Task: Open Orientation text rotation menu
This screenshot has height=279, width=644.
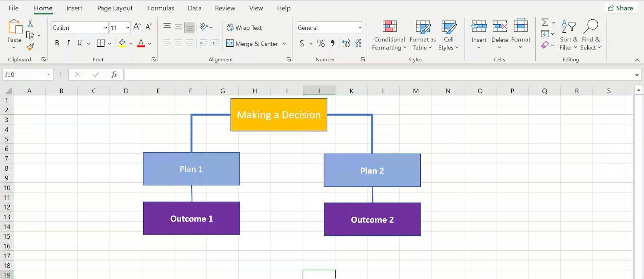Action: coord(206,27)
